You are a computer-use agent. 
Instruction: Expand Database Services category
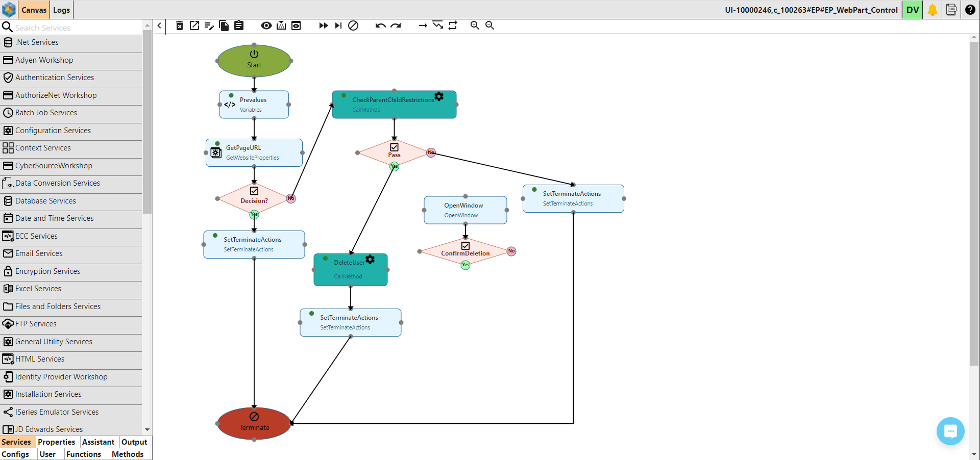click(x=71, y=201)
